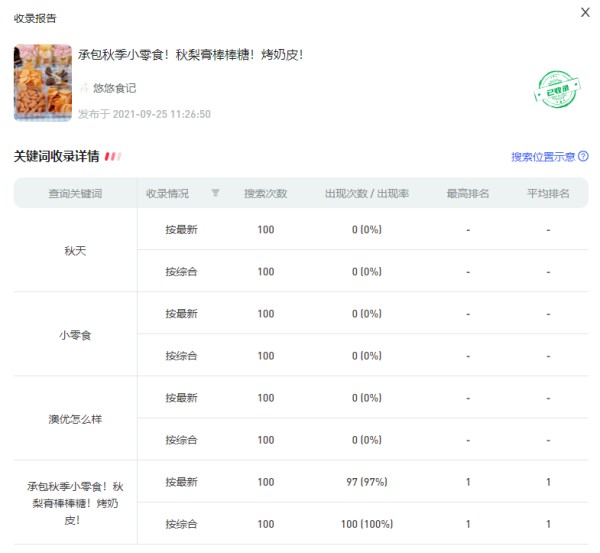Click the 搜索次数 column header

click(265, 193)
